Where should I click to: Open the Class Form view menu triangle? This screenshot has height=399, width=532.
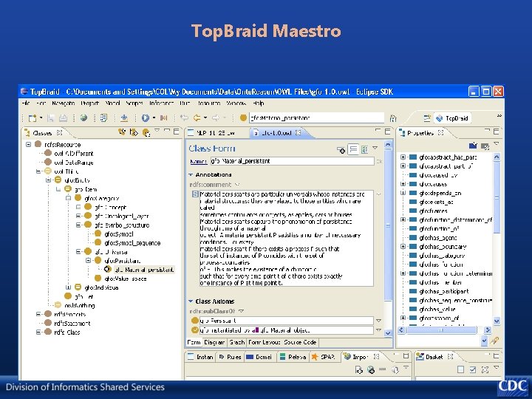point(375,148)
